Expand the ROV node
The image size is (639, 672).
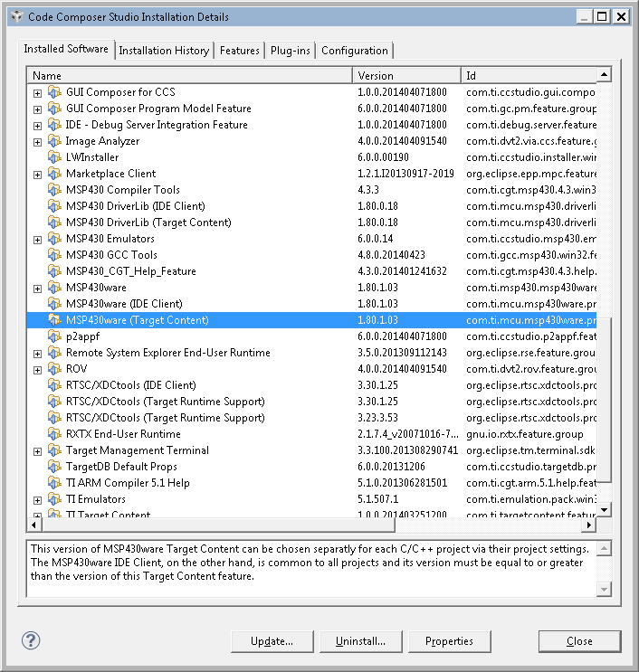(38, 370)
